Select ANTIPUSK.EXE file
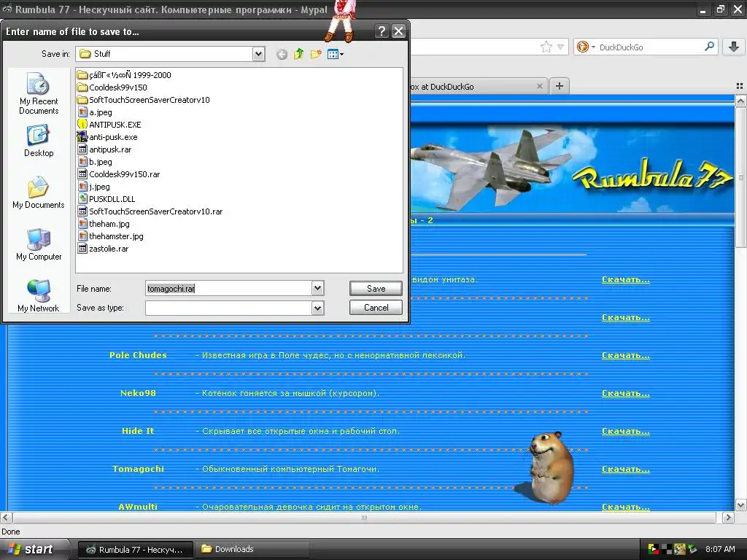Screen dimensions: 747x560 (x=109, y=124)
